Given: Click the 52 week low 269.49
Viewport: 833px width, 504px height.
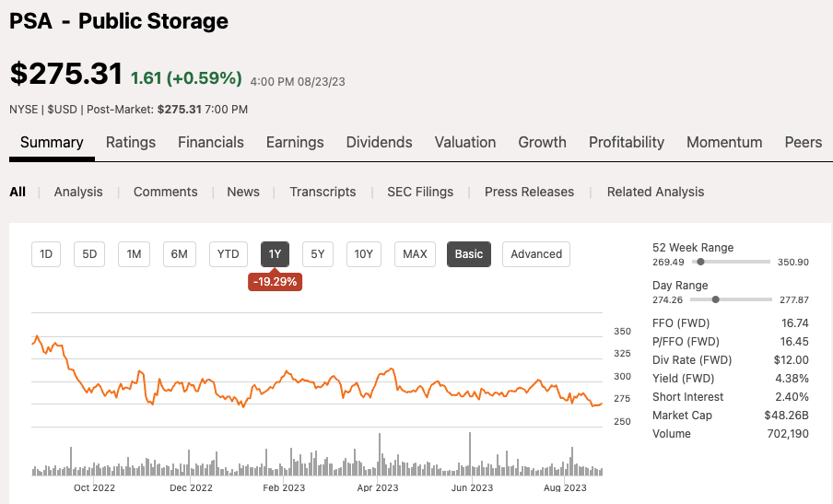Looking at the screenshot, I should (x=668, y=262).
